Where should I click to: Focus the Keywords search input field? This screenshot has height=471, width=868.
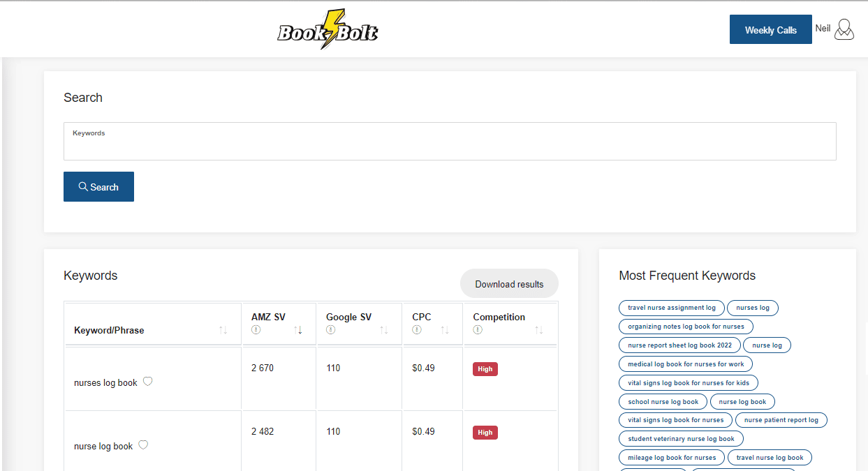point(450,142)
